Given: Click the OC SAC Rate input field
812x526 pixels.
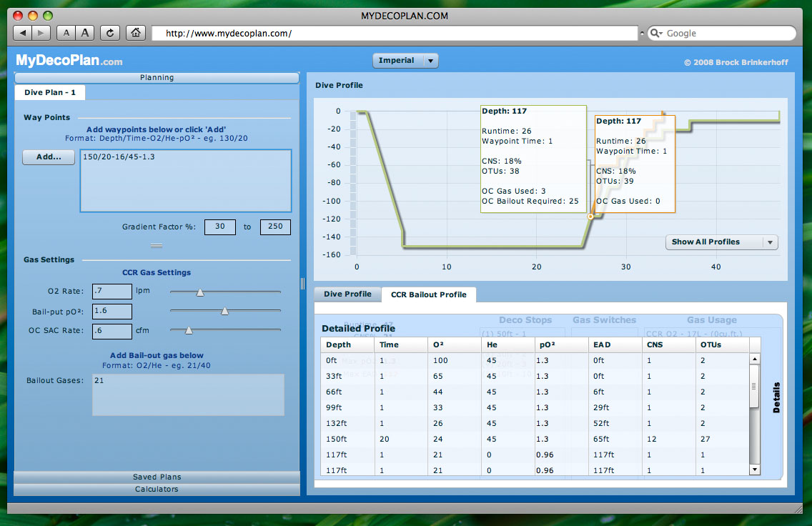Looking at the screenshot, I should coord(112,331).
